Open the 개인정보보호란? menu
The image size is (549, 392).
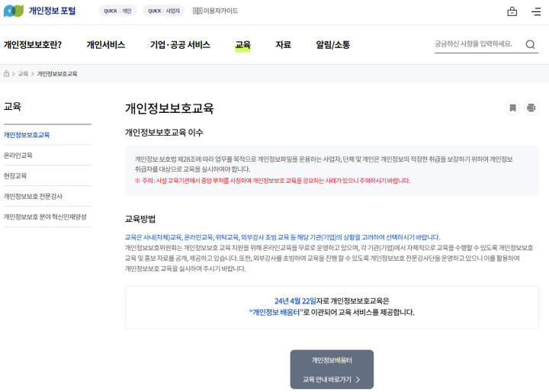coord(33,45)
